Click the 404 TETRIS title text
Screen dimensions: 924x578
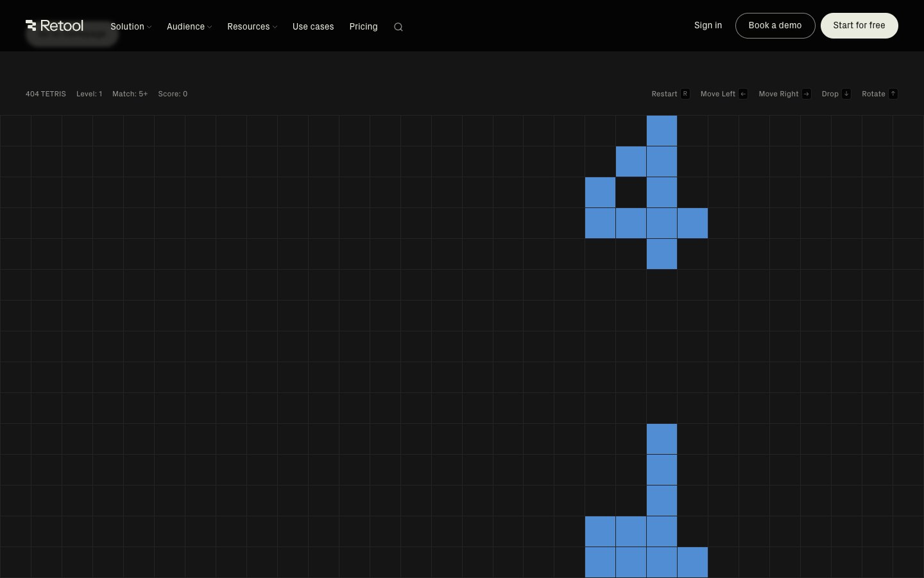pos(46,94)
